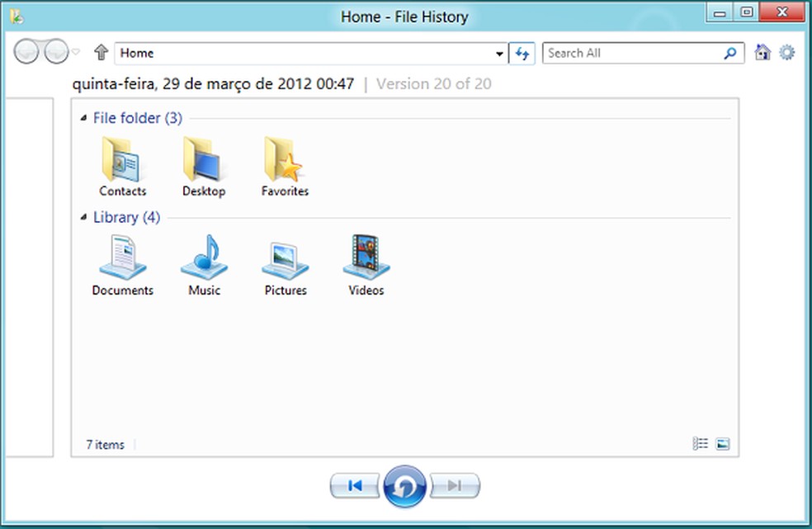This screenshot has width=812, height=529.
Task: Click the green Restore button
Action: (x=405, y=486)
